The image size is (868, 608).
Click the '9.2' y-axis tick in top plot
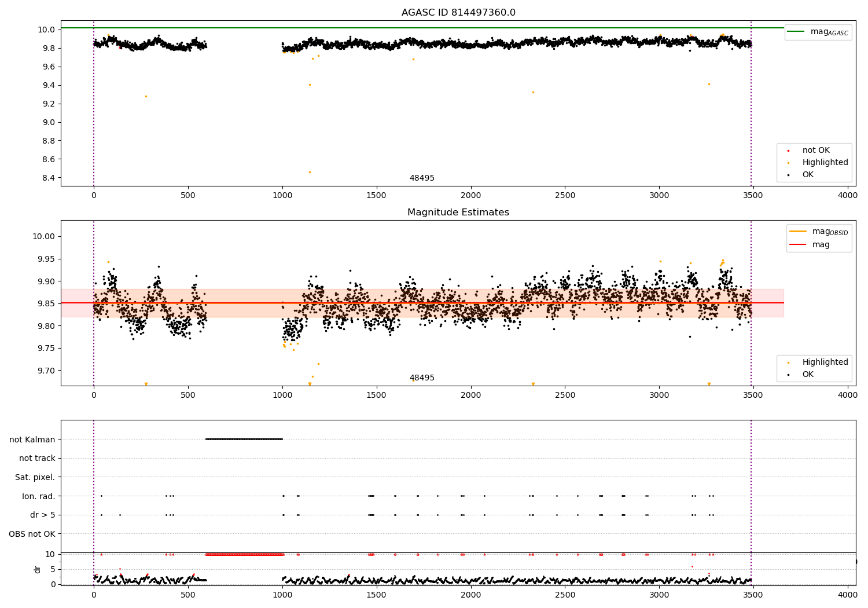[x=50, y=104]
